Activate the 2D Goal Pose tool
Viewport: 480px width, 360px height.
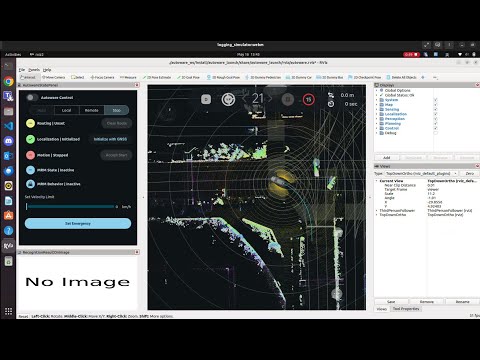(188, 77)
